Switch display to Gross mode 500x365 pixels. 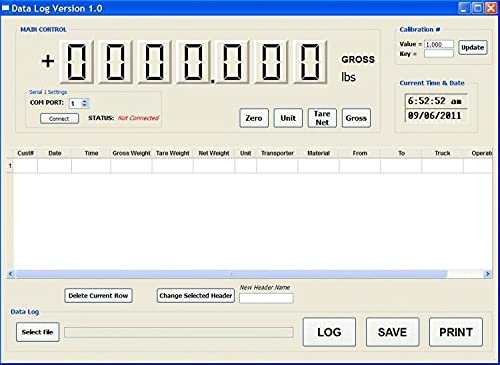(356, 118)
